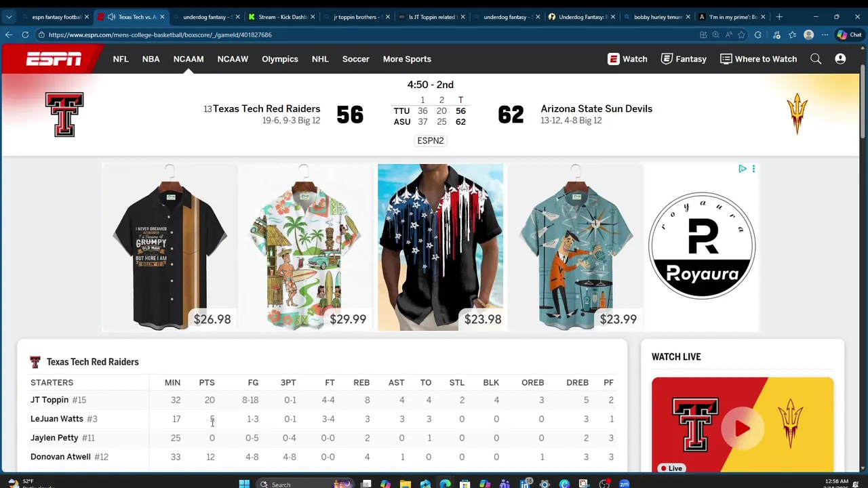Open the Arizona State Sun Devils team link
Image resolution: width=868 pixels, height=488 pixels.
[597, 108]
